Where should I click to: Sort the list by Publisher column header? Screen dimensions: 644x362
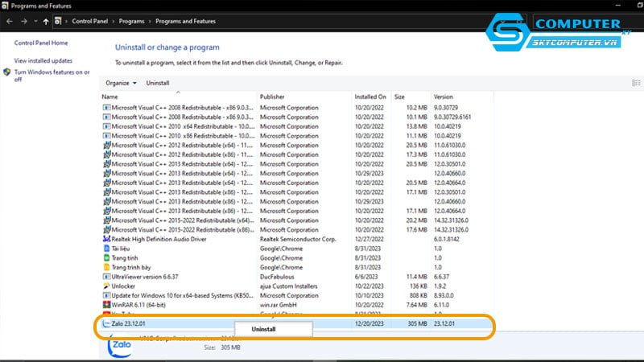(273, 97)
